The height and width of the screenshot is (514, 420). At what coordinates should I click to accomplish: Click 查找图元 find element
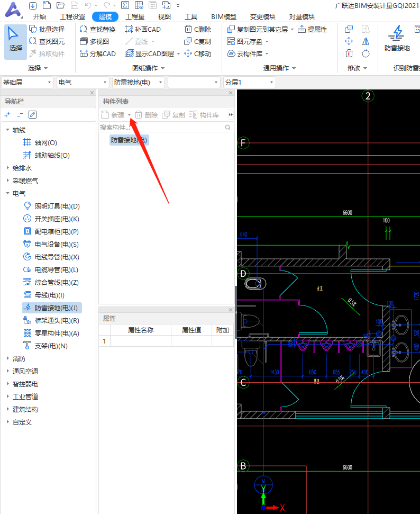[x=47, y=41]
